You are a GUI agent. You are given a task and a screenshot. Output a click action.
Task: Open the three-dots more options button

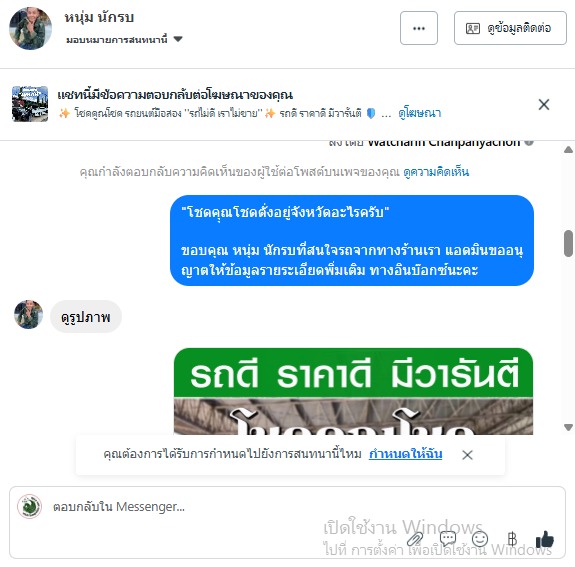[418, 28]
